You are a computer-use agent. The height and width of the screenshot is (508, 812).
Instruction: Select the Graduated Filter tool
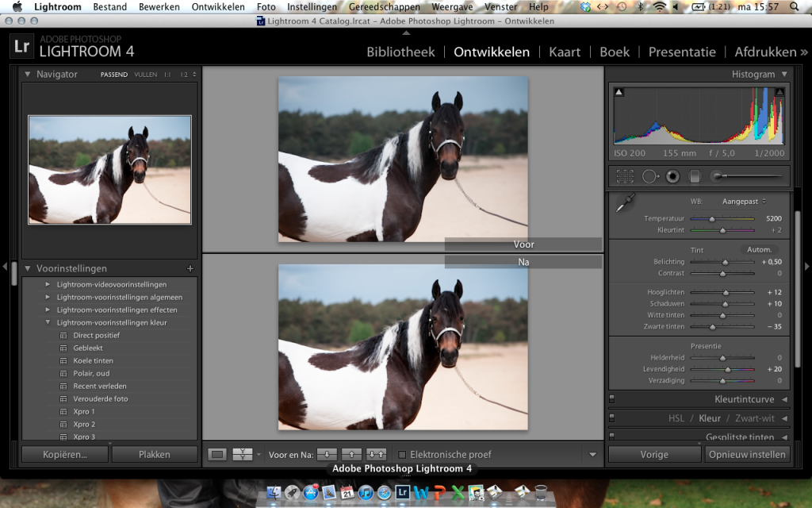pyautogui.click(x=695, y=177)
